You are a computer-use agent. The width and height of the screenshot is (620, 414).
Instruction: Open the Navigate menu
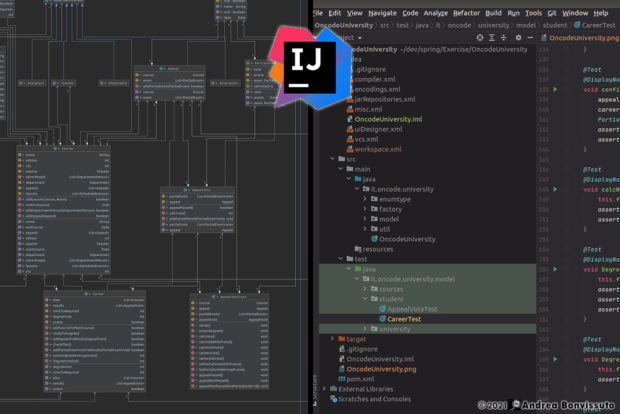coord(382,13)
